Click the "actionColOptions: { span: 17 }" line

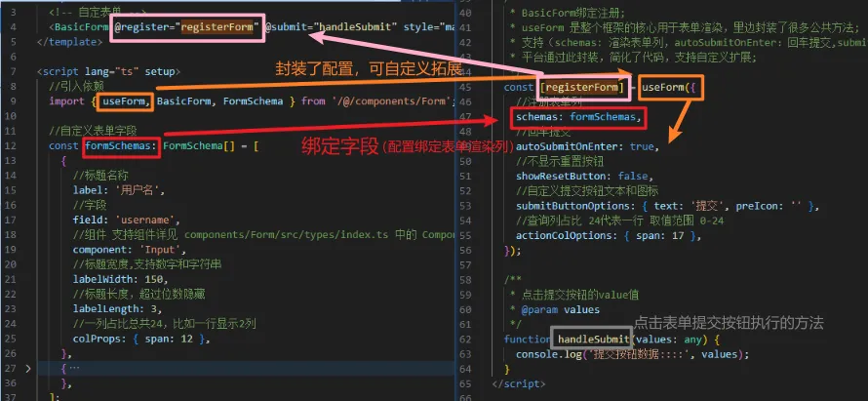(609, 236)
